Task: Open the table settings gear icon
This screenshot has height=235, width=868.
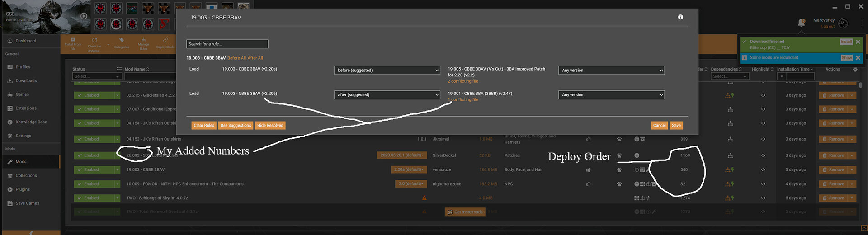Action: (855, 70)
